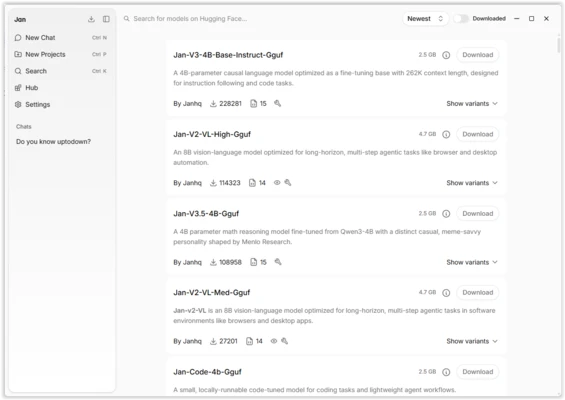Click the tools wrench icon for Jan-V2-VL-Med-Gguf
Viewport: 565px width, 400px height.
click(x=285, y=341)
